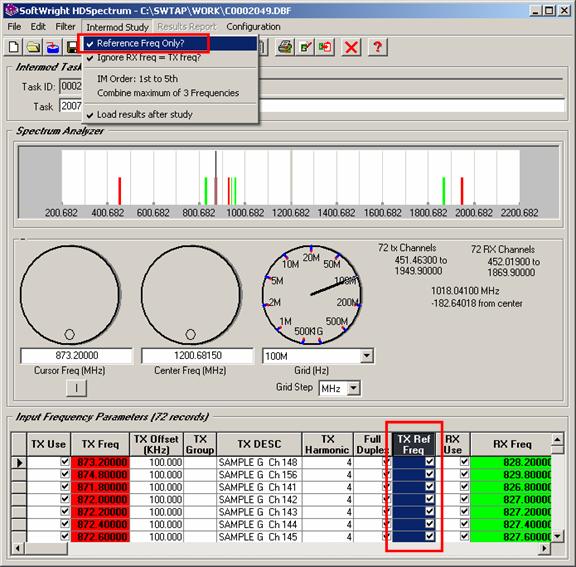Image resolution: width=576 pixels, height=567 pixels.
Task: Click the Cursor Freq input field
Action: [x=76, y=355]
